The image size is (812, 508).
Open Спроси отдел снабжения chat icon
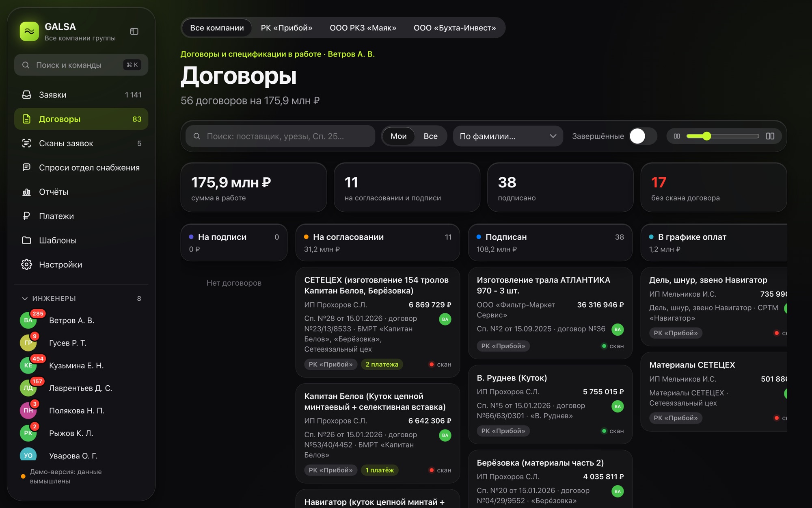pos(26,167)
